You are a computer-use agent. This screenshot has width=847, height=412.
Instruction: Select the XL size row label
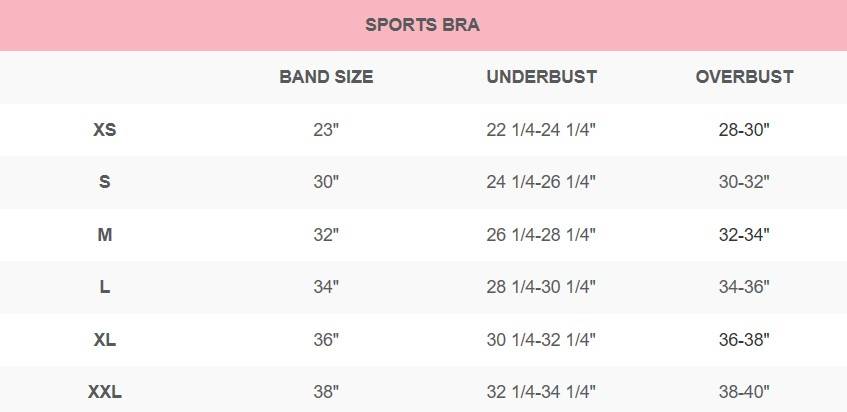coord(104,340)
